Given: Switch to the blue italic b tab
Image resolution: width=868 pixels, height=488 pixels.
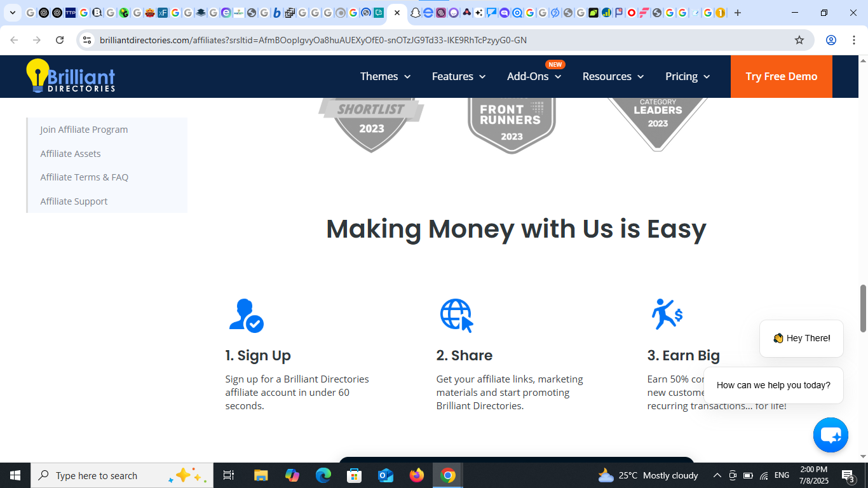Looking at the screenshot, I should [277, 13].
